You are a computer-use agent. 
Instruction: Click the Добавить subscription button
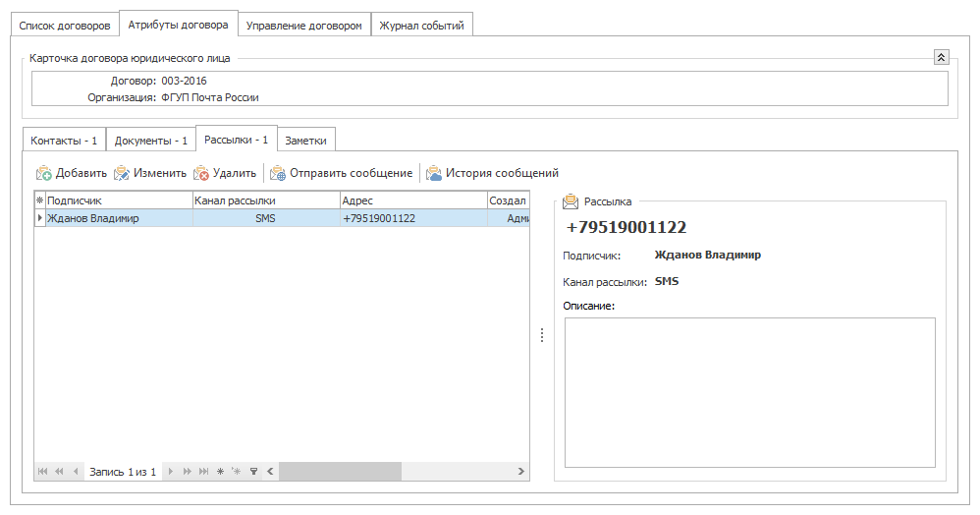(72, 173)
